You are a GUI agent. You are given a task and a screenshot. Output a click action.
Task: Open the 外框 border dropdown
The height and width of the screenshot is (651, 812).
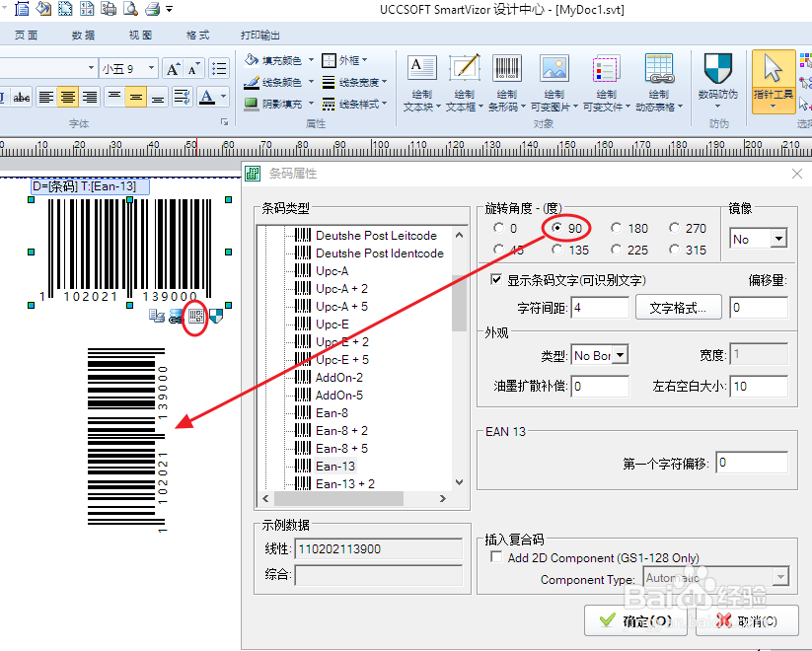tap(365, 60)
